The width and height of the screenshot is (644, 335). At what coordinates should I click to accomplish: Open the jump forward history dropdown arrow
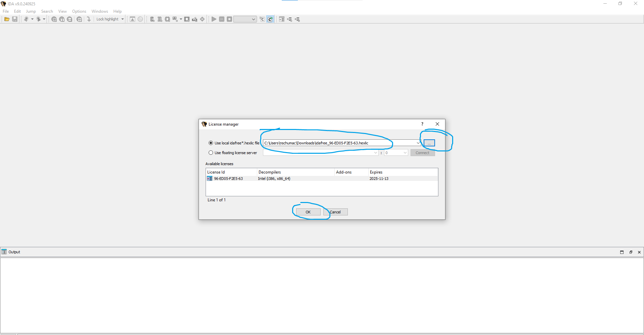click(44, 19)
